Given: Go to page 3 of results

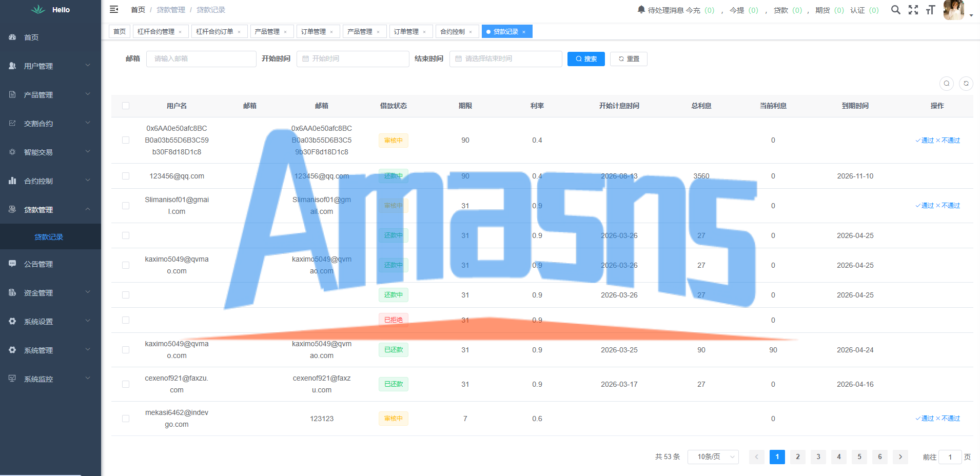Looking at the screenshot, I should (818, 457).
